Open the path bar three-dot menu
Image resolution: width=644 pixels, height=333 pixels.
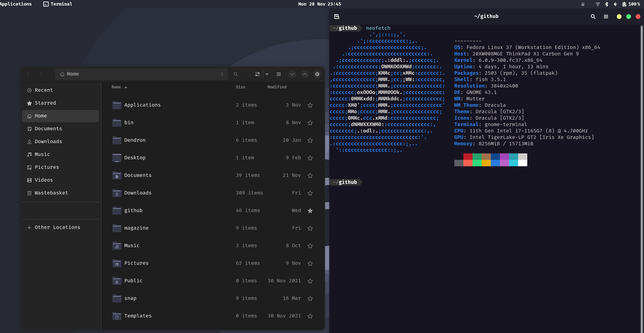[x=222, y=74]
